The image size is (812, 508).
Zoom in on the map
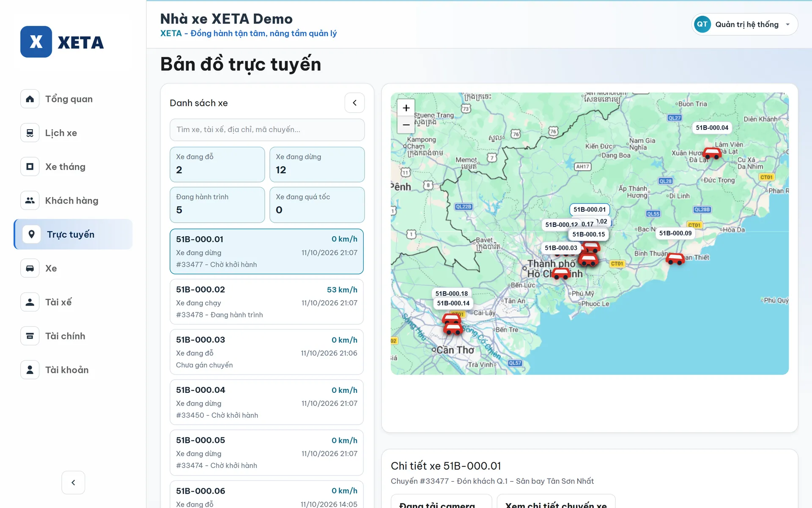pyautogui.click(x=406, y=108)
